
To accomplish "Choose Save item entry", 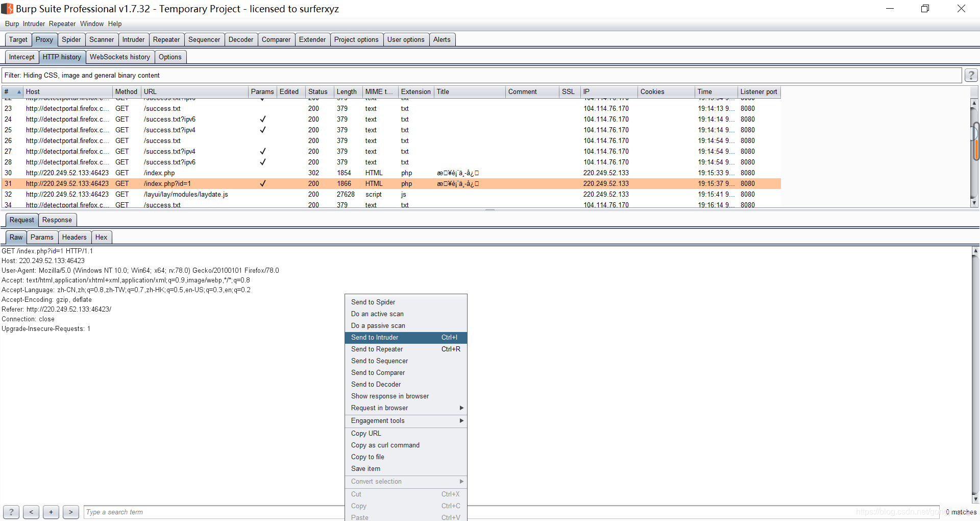I will click(406, 468).
